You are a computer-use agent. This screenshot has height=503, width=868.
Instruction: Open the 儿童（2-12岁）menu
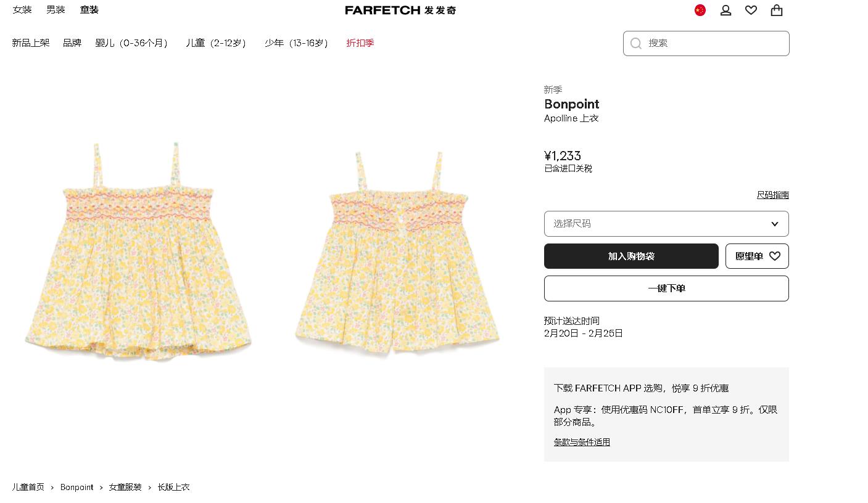(x=218, y=43)
